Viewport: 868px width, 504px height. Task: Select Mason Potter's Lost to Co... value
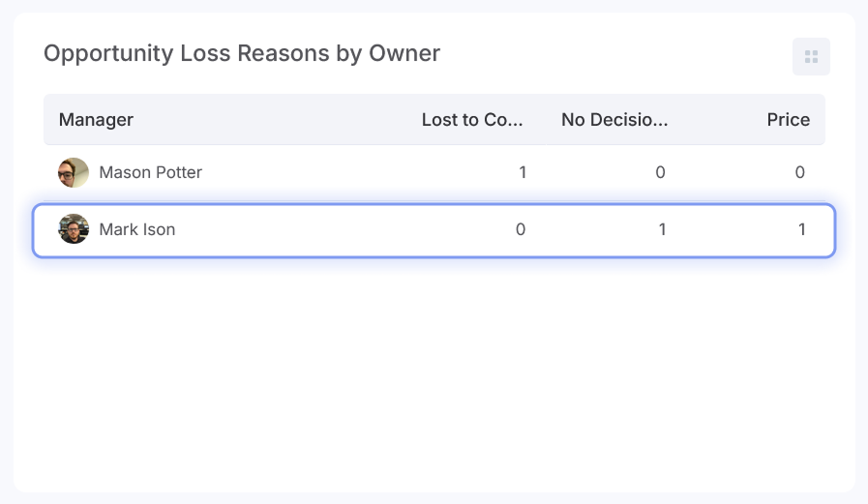pyautogui.click(x=523, y=173)
